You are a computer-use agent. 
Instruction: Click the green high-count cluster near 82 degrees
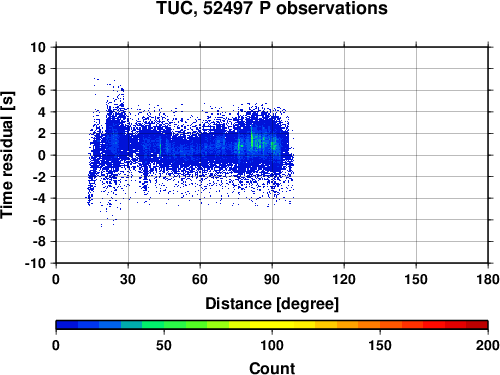pyautogui.click(x=252, y=137)
